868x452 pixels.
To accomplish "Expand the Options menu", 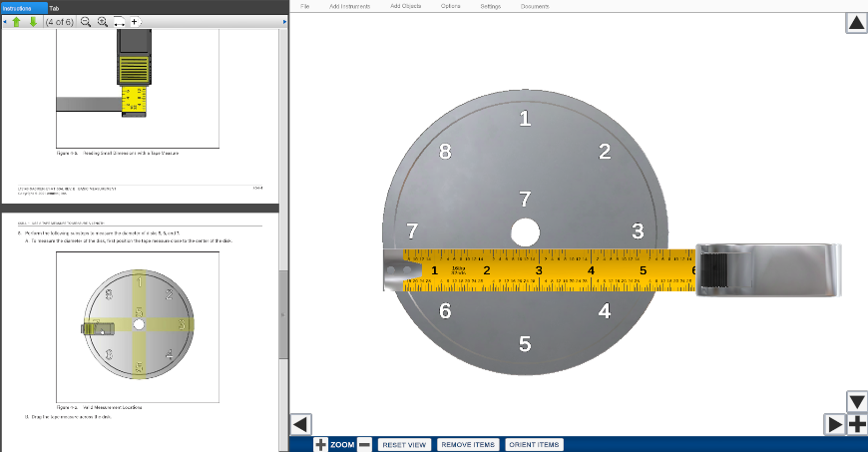I will pyautogui.click(x=450, y=6).
